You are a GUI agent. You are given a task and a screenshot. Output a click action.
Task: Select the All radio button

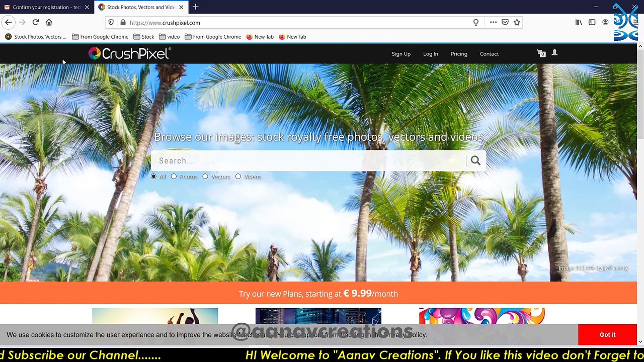(153, 176)
